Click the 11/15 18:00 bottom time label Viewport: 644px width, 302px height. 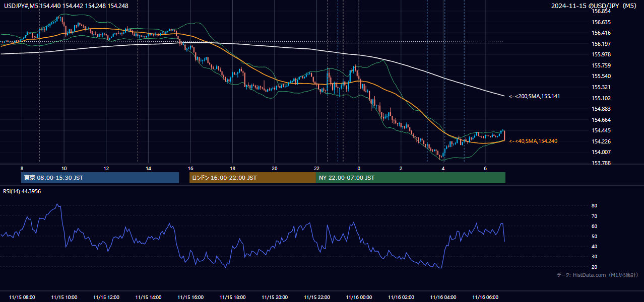[233, 297]
